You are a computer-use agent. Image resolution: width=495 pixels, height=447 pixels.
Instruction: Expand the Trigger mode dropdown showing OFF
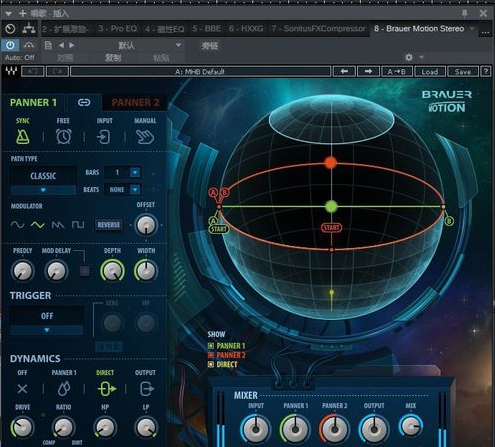(47, 330)
